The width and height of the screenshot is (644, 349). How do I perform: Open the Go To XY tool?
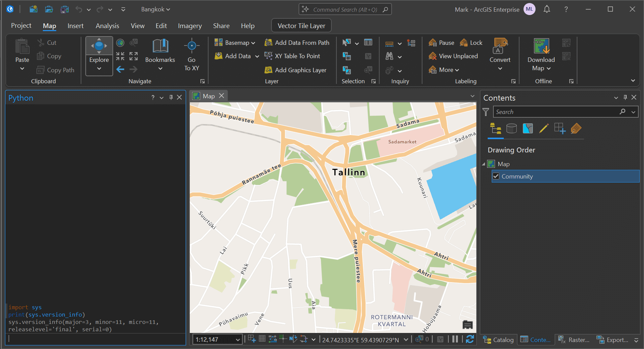[191, 54]
